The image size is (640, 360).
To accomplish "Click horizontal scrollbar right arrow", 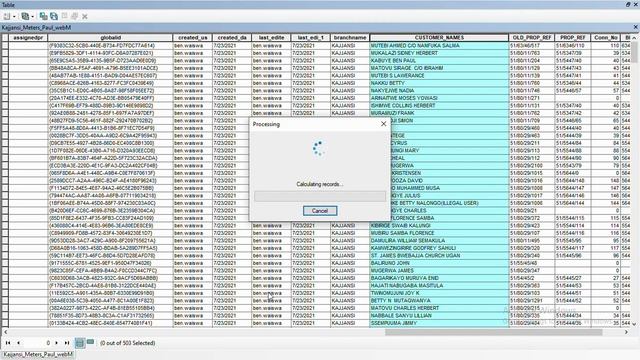I will (626, 332).
